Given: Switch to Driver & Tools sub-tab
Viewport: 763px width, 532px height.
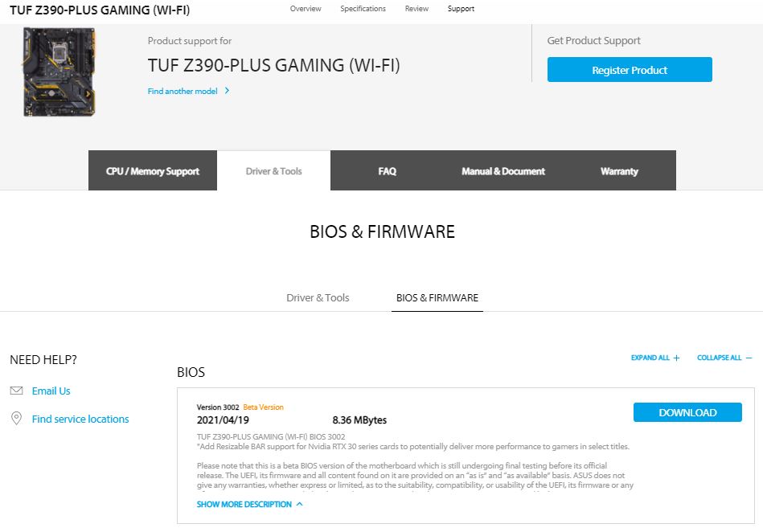Looking at the screenshot, I should [x=318, y=297].
